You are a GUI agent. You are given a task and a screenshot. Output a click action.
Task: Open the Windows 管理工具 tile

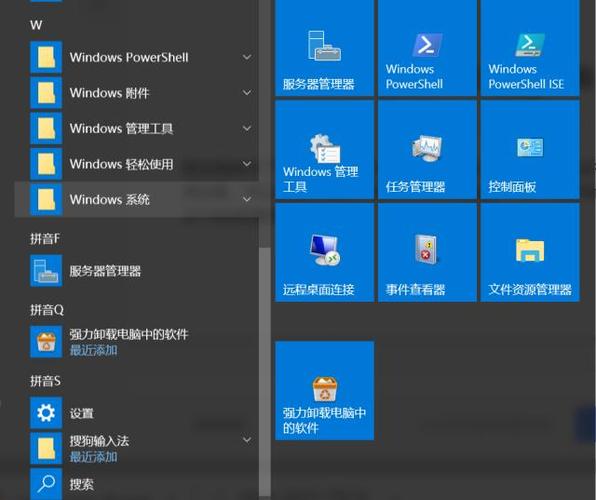[x=324, y=150]
